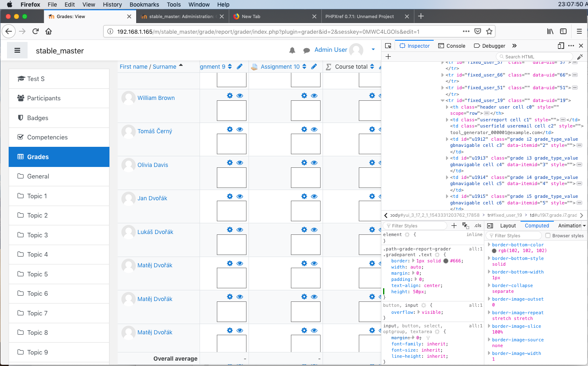588x366 pixels.
Task: Switch to the Debugger devtools tab
Action: click(x=490, y=46)
